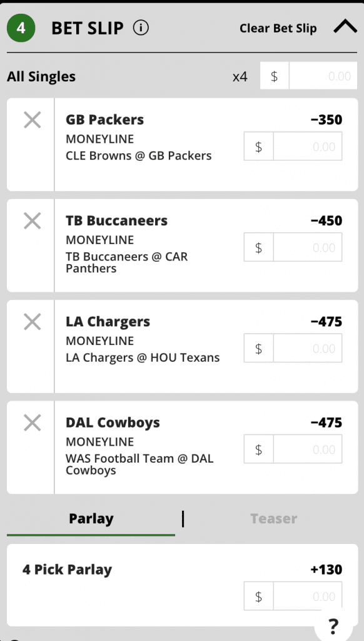Viewport: 364px width, 641px height.
Task: Click the green bet count badge
Action: click(21, 28)
